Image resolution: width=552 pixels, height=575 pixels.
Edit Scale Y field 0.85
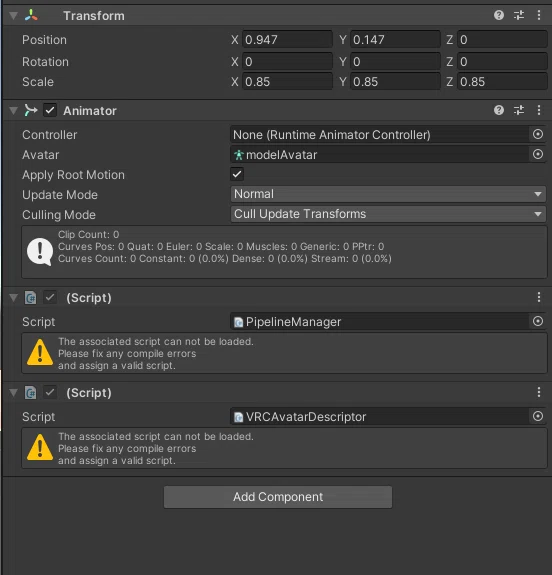(395, 81)
